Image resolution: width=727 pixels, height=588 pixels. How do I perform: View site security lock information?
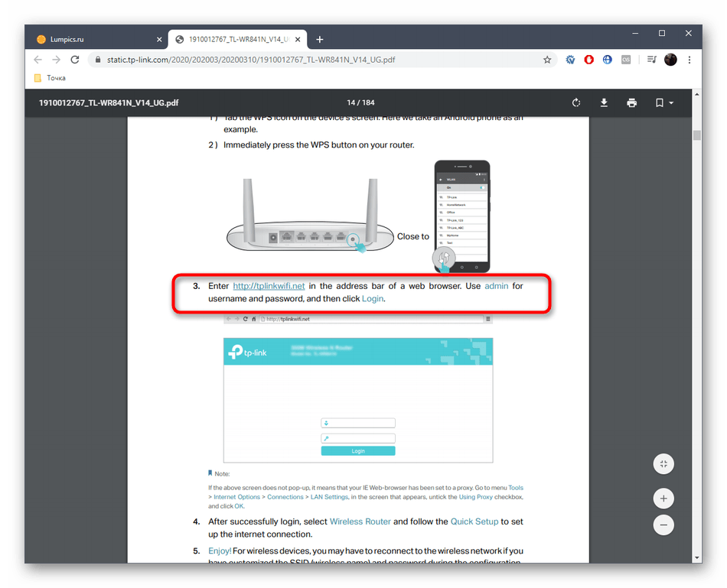pos(98,60)
